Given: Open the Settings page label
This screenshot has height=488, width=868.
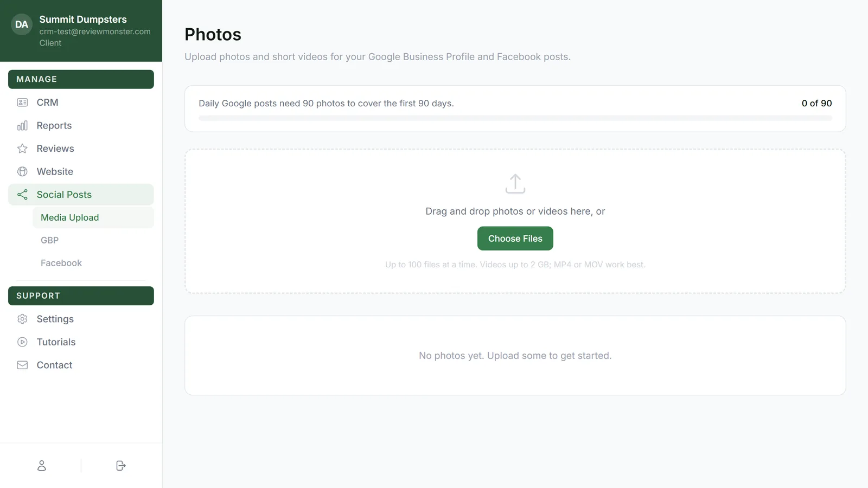Looking at the screenshot, I should pyautogui.click(x=55, y=319).
